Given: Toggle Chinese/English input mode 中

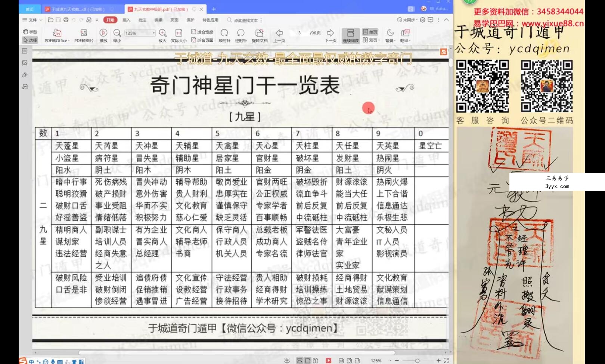Looking at the screenshot, I should point(31,361).
